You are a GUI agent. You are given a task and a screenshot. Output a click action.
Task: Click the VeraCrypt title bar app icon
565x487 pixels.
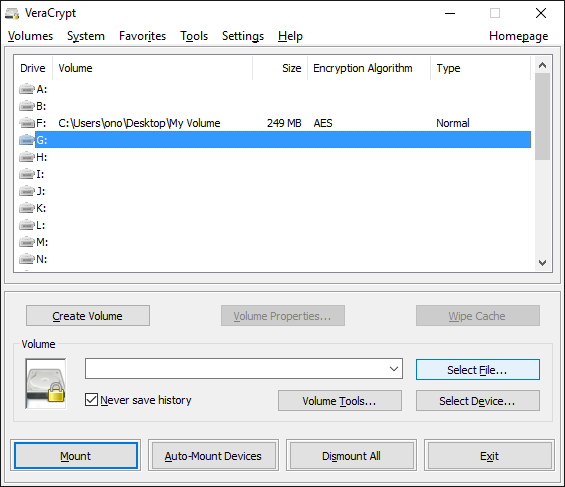click(12, 14)
